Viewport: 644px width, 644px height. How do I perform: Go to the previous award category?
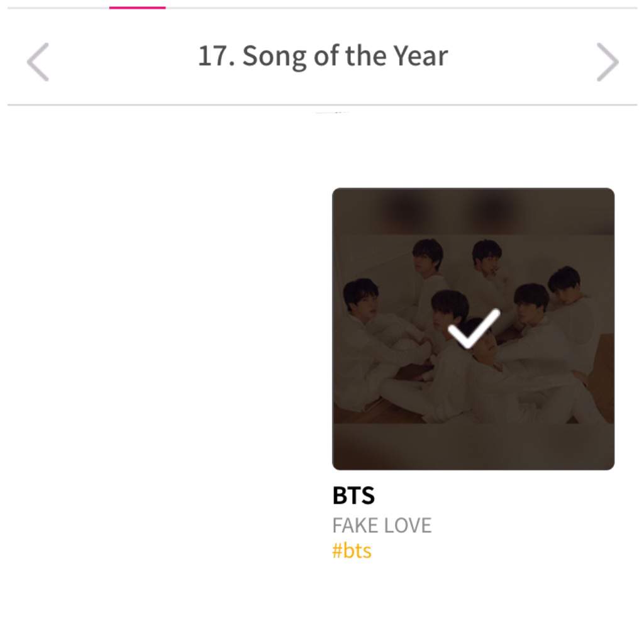[x=38, y=62]
